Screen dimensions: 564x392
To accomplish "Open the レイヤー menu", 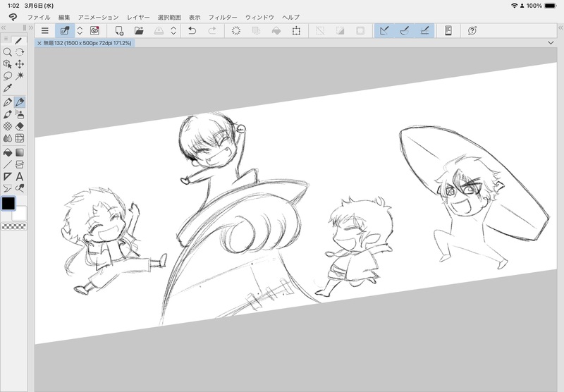I will point(138,17).
